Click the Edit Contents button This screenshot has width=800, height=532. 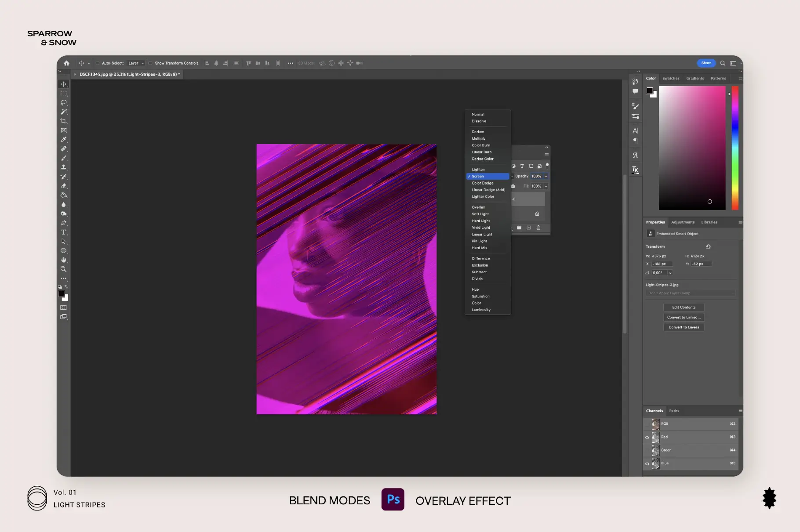coord(684,307)
